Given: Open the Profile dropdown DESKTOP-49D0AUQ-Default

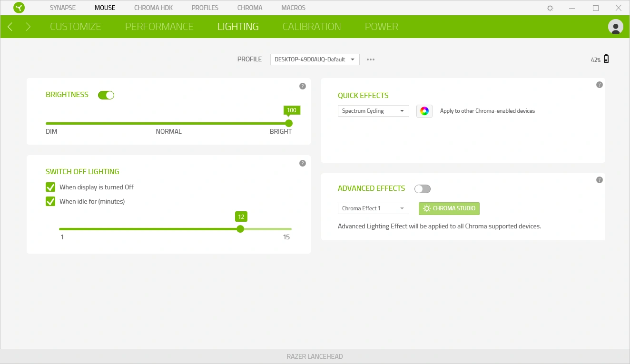Looking at the screenshot, I should (x=315, y=59).
